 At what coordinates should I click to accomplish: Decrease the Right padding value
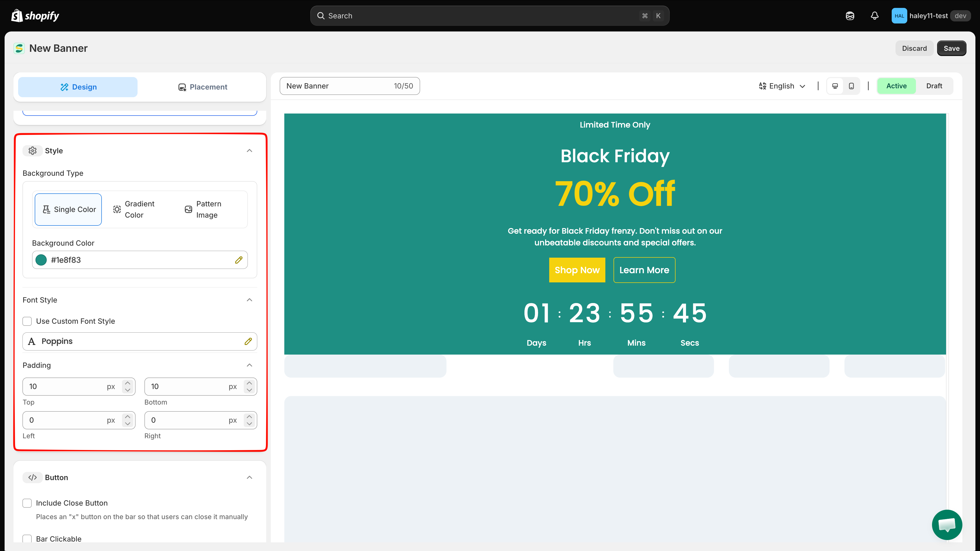250,424
